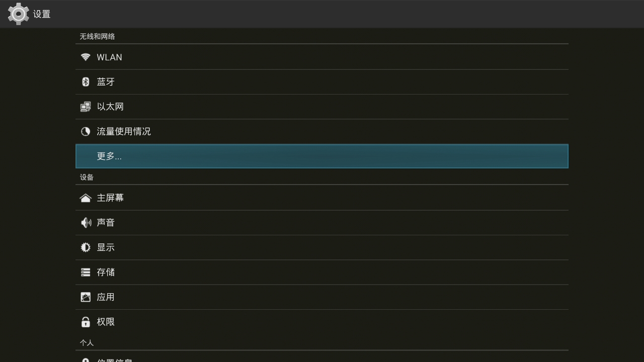This screenshot has height=362, width=644.
Task: Click the home icon beside 主屏幕
Action: click(x=86, y=198)
